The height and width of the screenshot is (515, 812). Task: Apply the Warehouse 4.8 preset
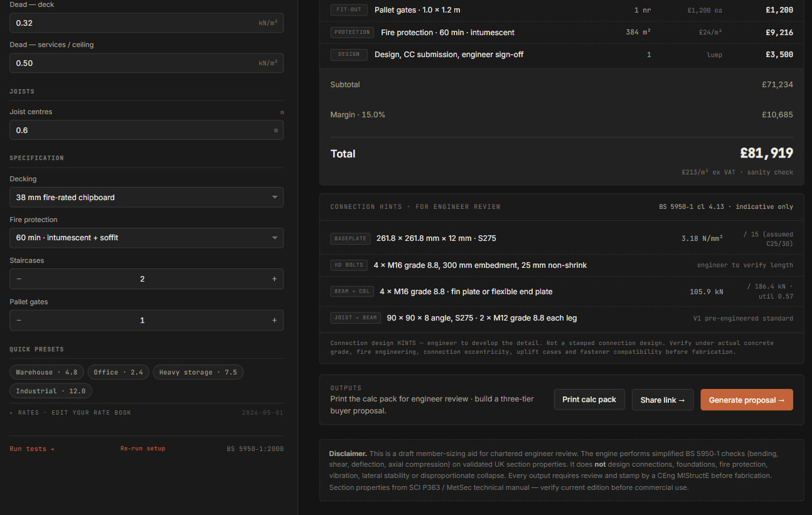[46, 372]
